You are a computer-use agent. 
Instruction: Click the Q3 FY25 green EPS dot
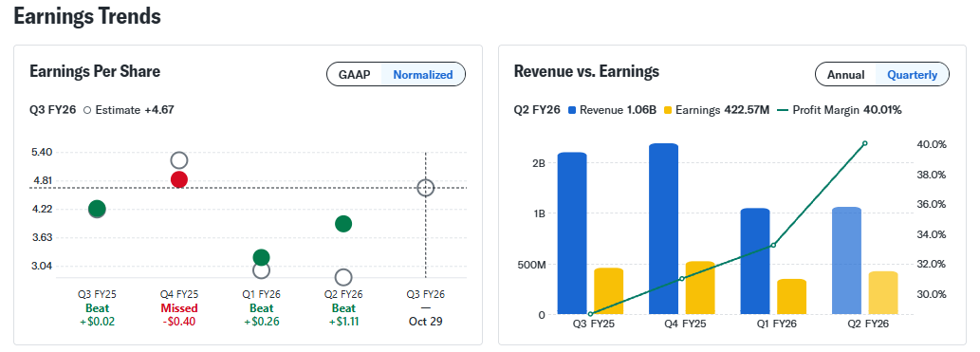(97, 209)
